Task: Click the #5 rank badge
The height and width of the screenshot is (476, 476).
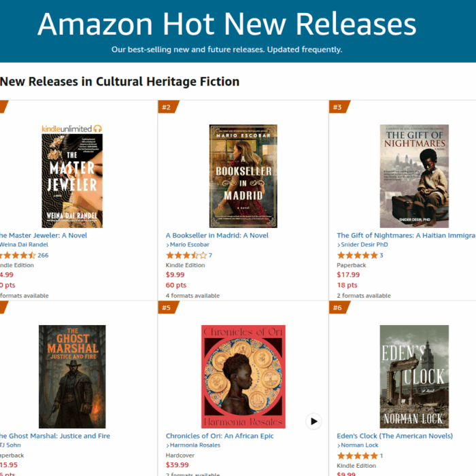Action: [168, 307]
